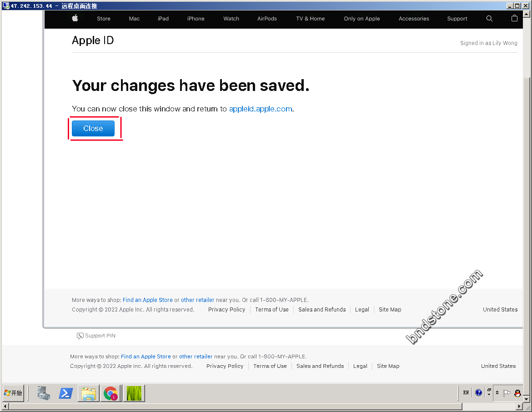Show hidden tray icons arrow
Image resolution: width=532 pixels, height=412 pixels.
pyautogui.click(x=497, y=392)
